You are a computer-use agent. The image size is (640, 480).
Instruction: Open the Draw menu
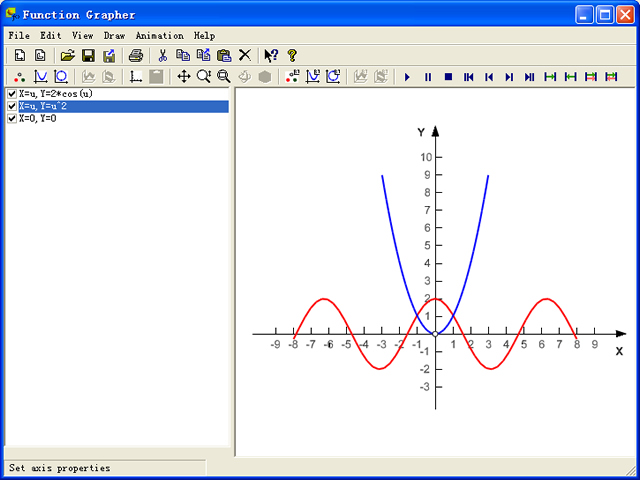pos(114,36)
